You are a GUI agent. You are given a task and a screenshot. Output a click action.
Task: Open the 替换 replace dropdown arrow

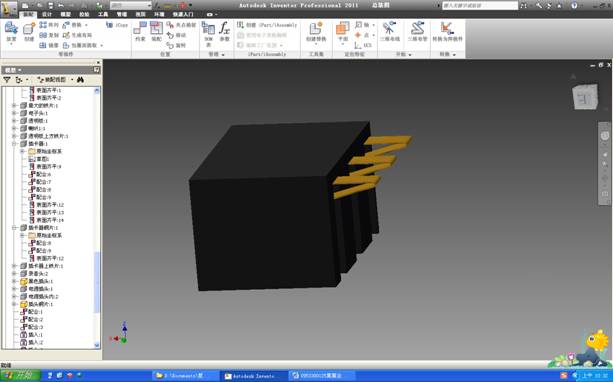click(x=86, y=25)
